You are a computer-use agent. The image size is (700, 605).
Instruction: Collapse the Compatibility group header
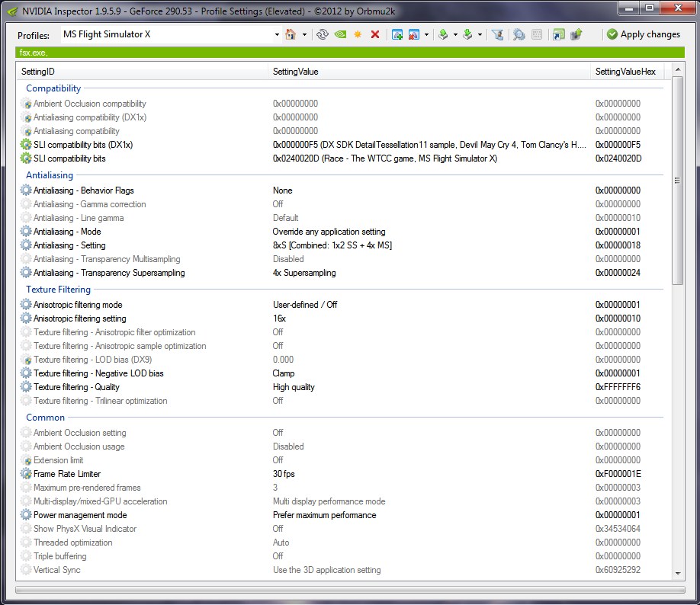click(x=53, y=88)
